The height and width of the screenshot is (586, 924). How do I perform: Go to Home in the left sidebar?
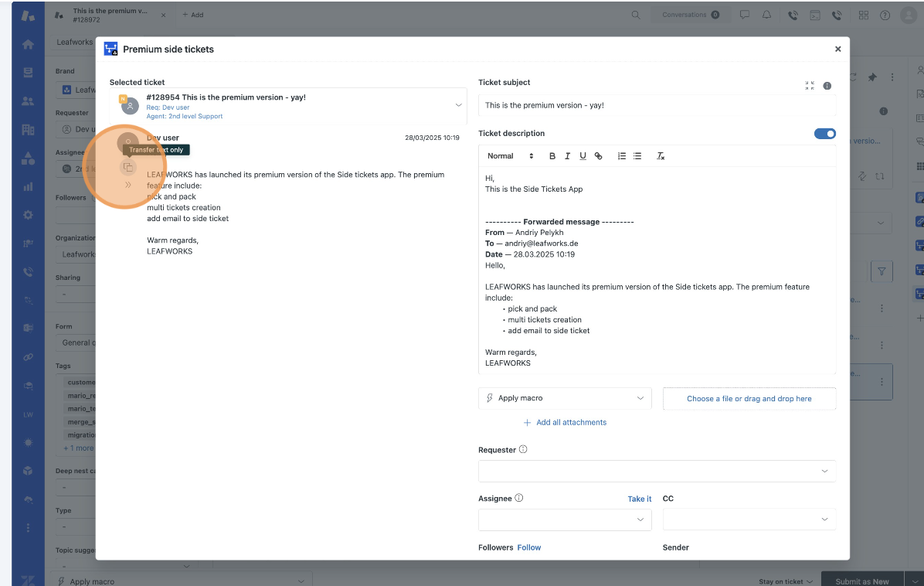click(28, 44)
